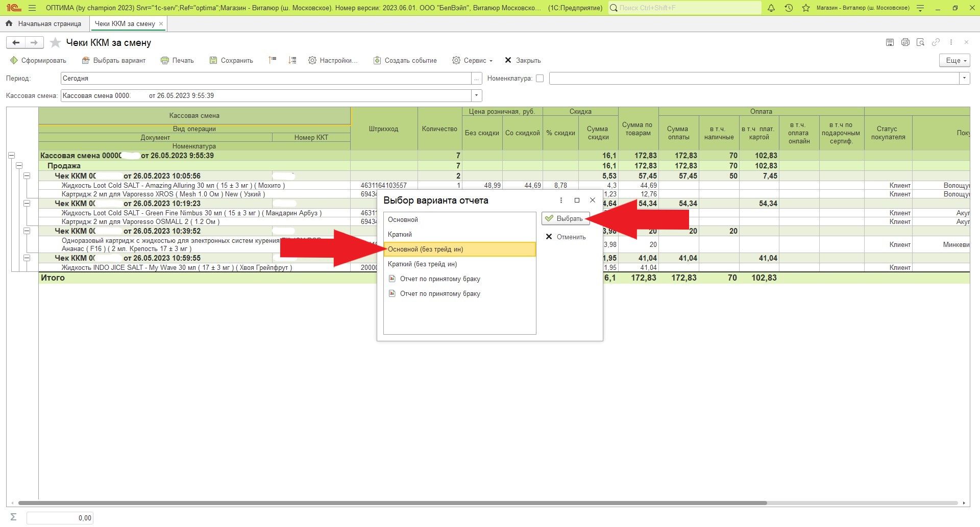The height and width of the screenshot is (527, 980).
Task: Click the save diskette icon at top right
Action: point(890,42)
